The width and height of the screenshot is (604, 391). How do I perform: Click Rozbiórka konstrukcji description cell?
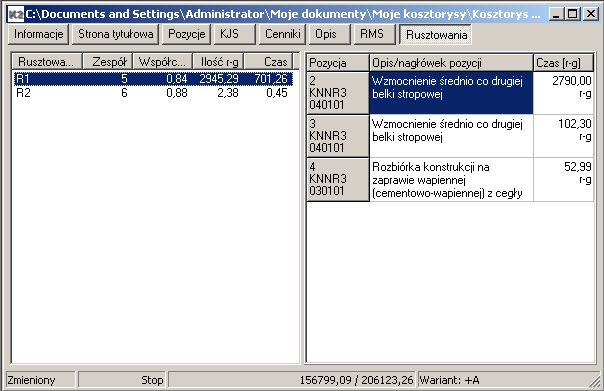451,179
